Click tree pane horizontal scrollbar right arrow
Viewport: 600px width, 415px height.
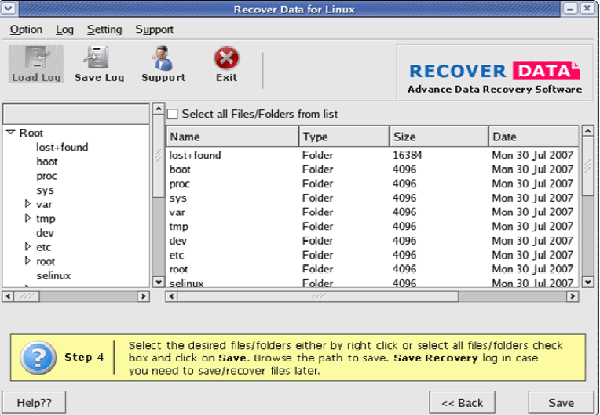coord(143,296)
